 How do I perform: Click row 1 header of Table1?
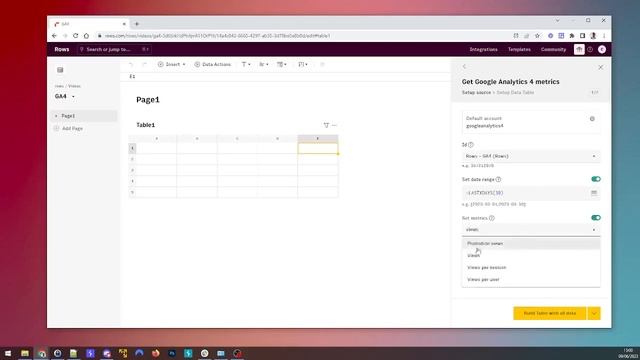[132, 148]
